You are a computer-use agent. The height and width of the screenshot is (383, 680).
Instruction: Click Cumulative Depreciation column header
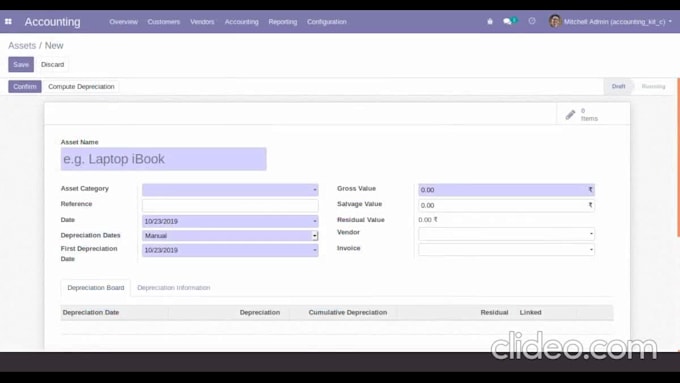point(348,312)
